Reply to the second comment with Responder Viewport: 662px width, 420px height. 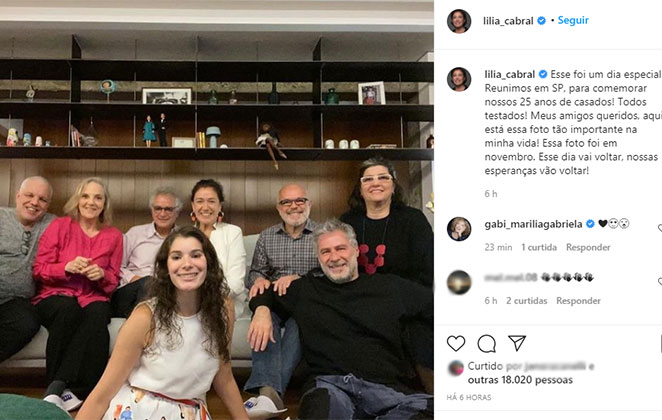pos(578,301)
